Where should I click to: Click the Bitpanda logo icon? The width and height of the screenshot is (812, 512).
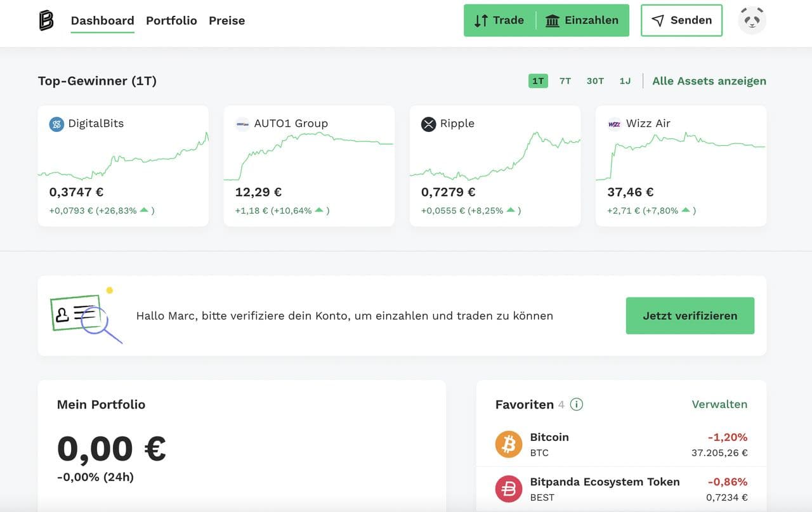(46, 20)
